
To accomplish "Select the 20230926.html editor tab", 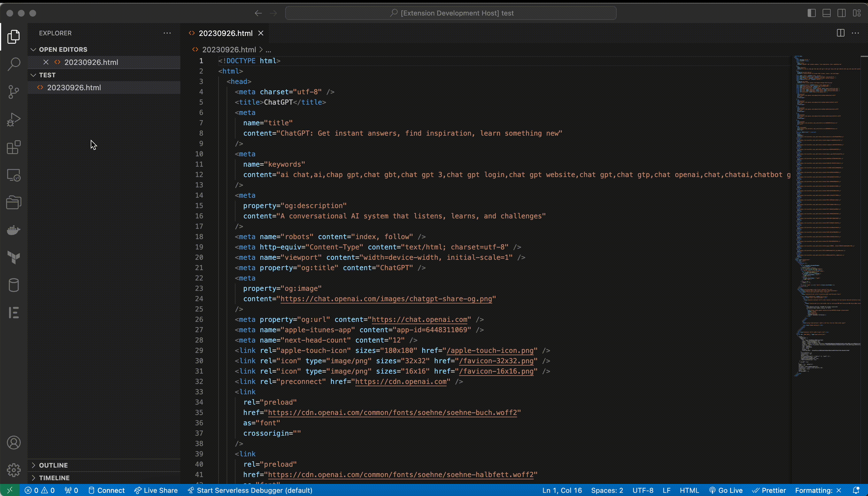I will pyautogui.click(x=225, y=33).
